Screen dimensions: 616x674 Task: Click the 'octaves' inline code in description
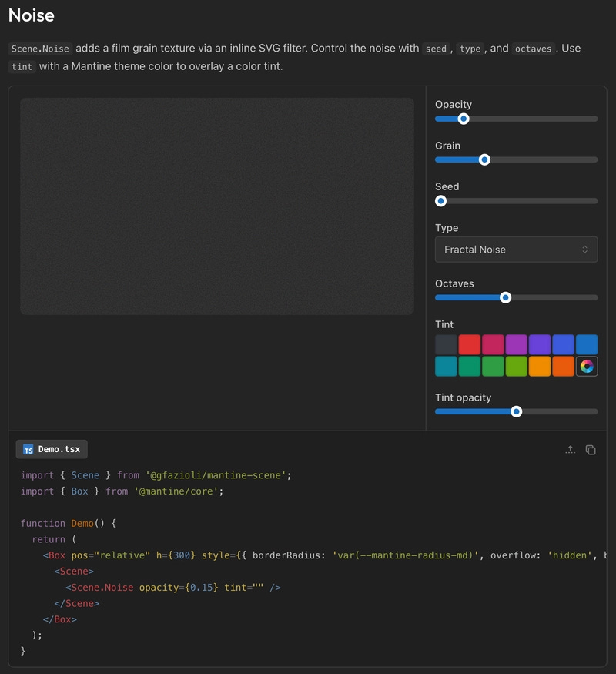(x=533, y=49)
